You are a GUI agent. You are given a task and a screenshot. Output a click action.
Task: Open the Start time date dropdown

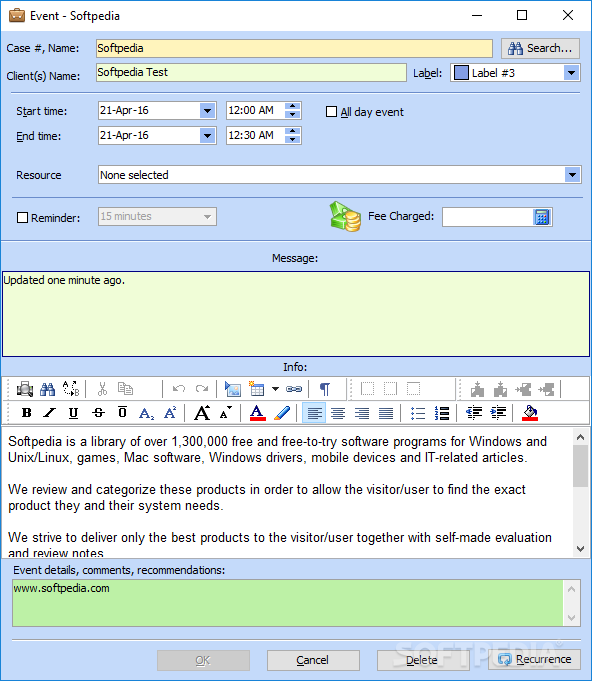(208, 111)
